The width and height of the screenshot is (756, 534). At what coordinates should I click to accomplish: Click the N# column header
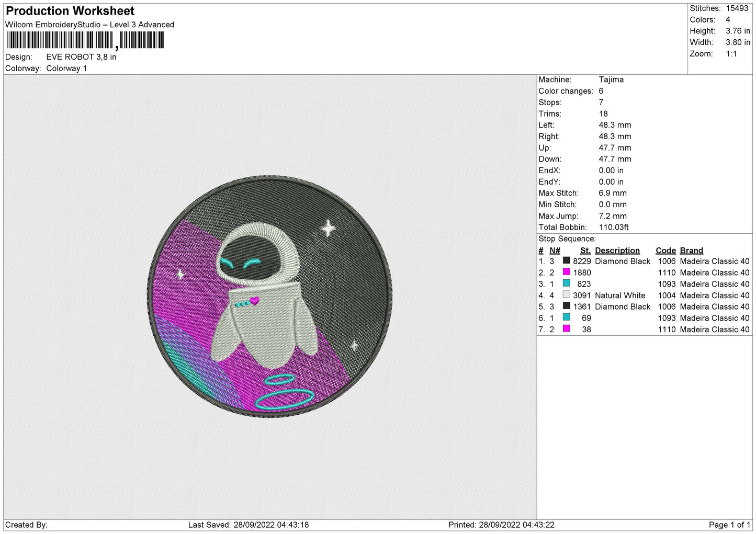(x=555, y=251)
